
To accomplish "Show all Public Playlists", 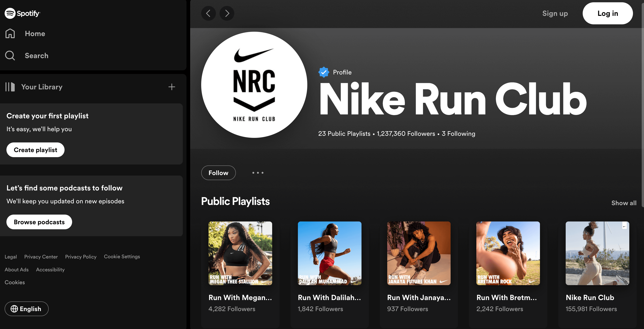I will coord(624,203).
